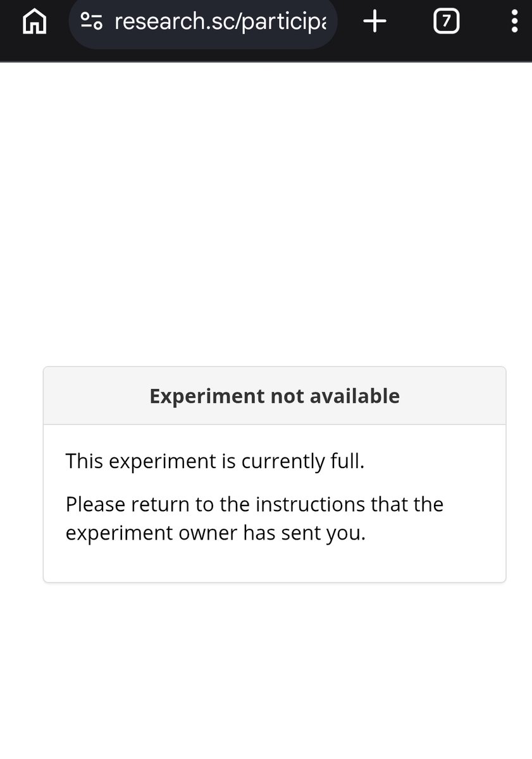This screenshot has height=759, width=532.
Task: Click empty card area below the paragraph
Action: point(275,564)
